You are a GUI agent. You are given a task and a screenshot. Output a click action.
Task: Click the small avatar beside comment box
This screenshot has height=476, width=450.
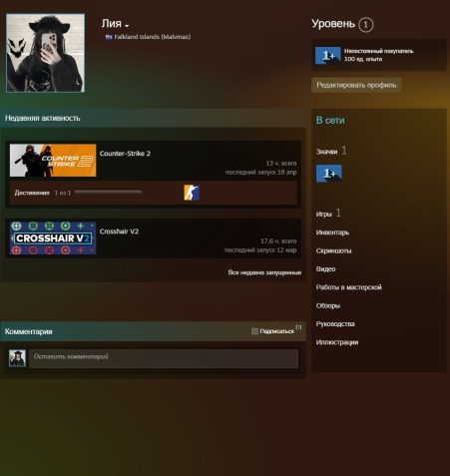coord(17,358)
